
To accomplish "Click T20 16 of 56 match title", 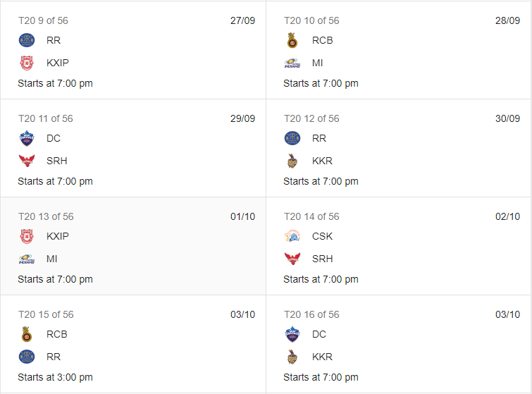I will 311,314.
